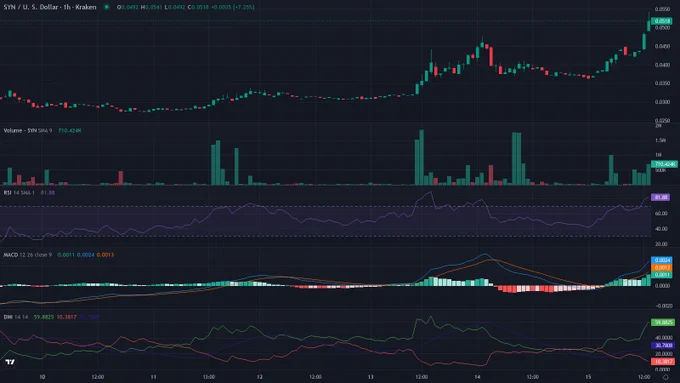Open the chart settings gear icon
Screen dimensions: 680x383
point(665,377)
